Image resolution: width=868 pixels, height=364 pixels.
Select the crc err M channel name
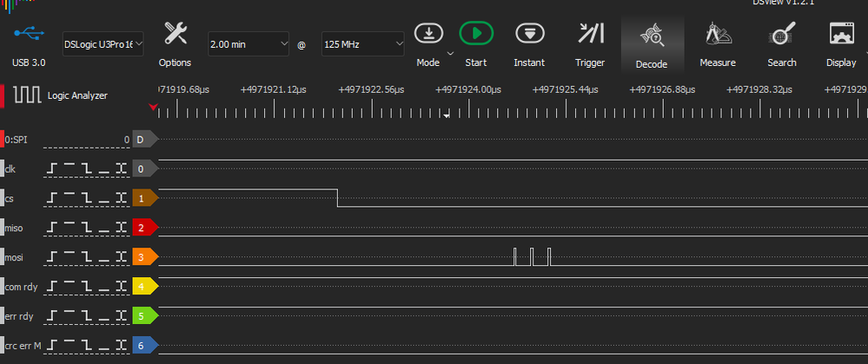click(23, 347)
